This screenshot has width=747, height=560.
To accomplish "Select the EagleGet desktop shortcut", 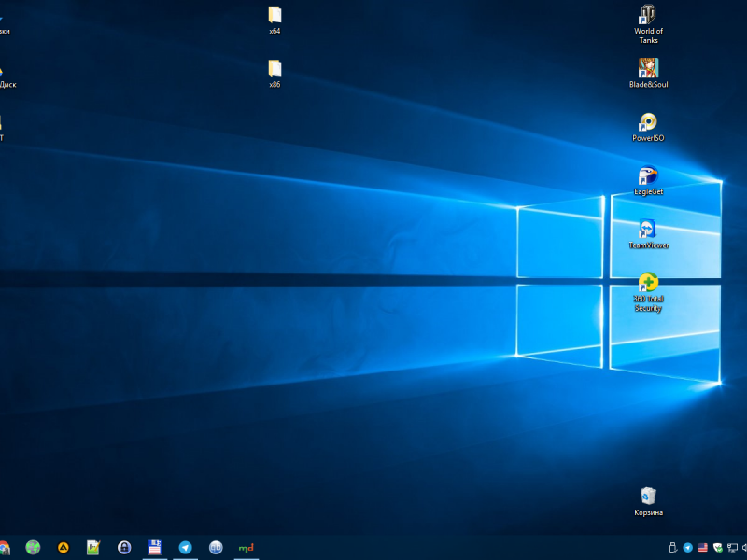I will coord(648,180).
